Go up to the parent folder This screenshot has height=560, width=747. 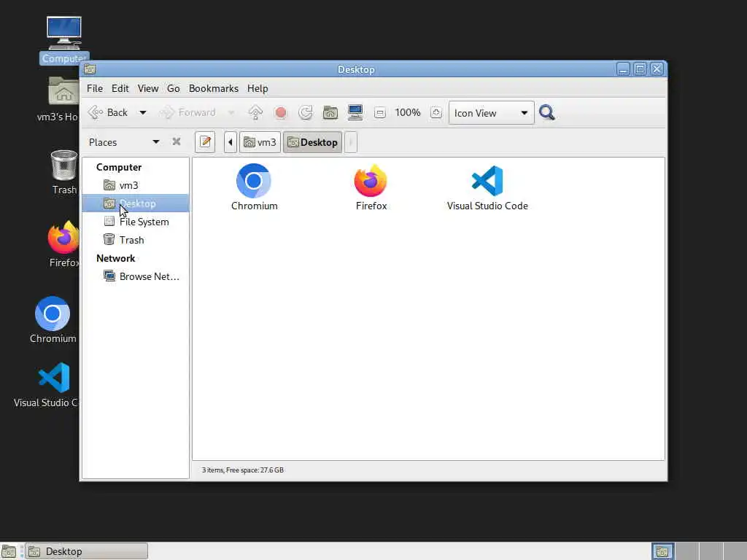pyautogui.click(x=255, y=112)
